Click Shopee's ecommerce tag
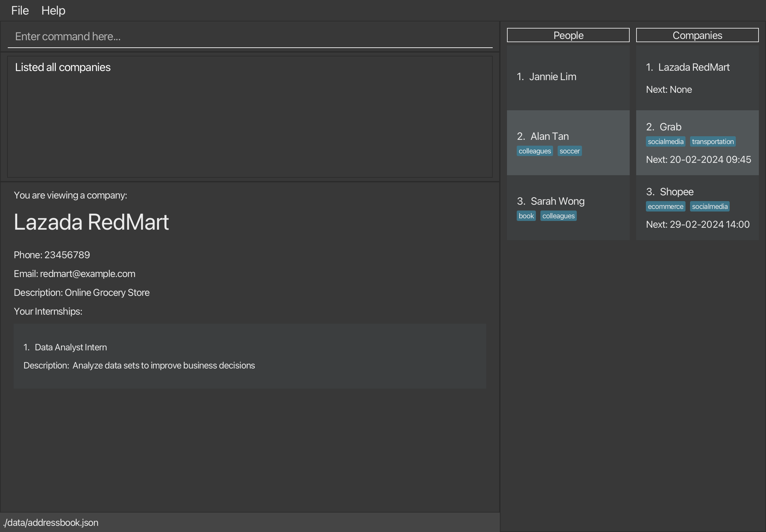The width and height of the screenshot is (766, 532). click(x=665, y=207)
